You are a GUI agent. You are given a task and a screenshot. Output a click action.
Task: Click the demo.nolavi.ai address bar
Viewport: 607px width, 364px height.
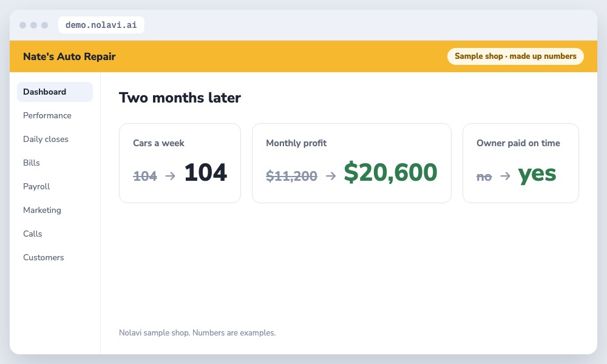click(101, 25)
